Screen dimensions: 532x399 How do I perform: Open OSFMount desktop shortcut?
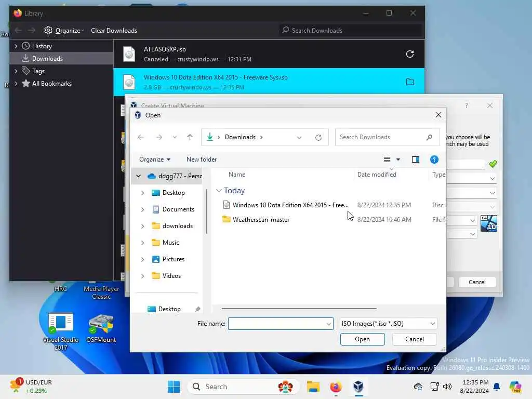[x=101, y=328]
